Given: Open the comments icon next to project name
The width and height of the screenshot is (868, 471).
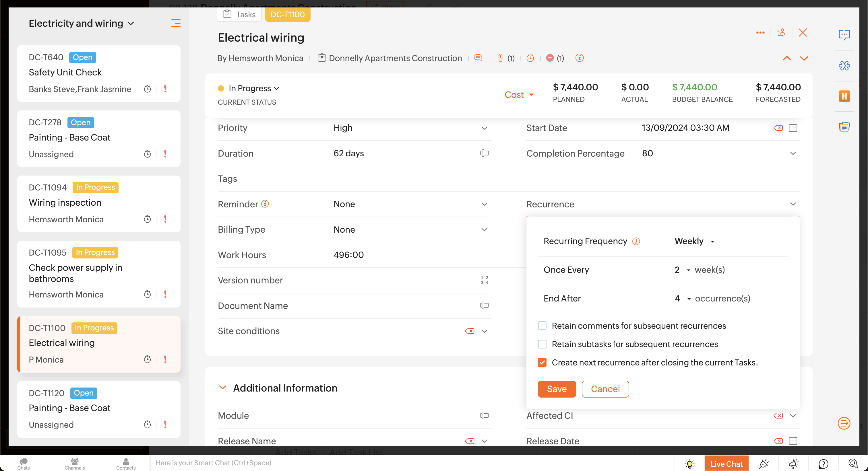Looking at the screenshot, I should (478, 58).
